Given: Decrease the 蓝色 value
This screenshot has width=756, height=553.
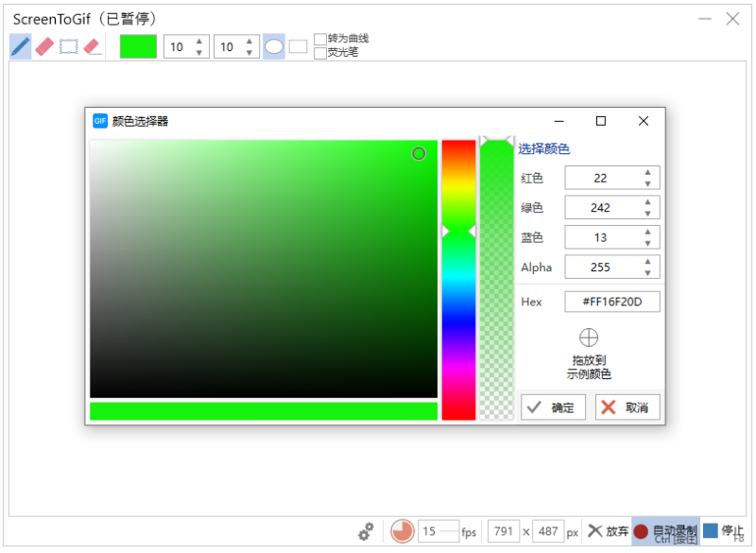Looking at the screenshot, I should click(647, 244).
